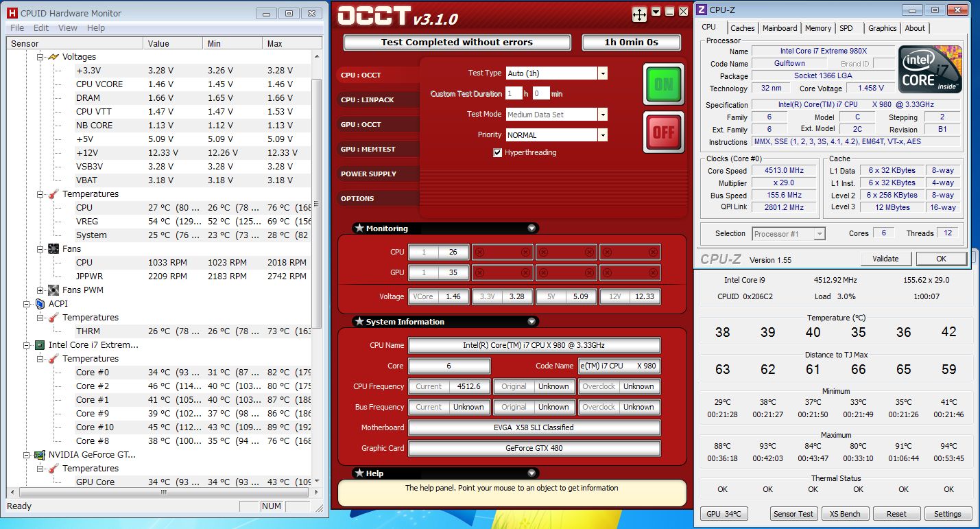The width and height of the screenshot is (980, 529).
Task: Switch to the Memory tab in CPU-Z
Action: click(x=818, y=28)
